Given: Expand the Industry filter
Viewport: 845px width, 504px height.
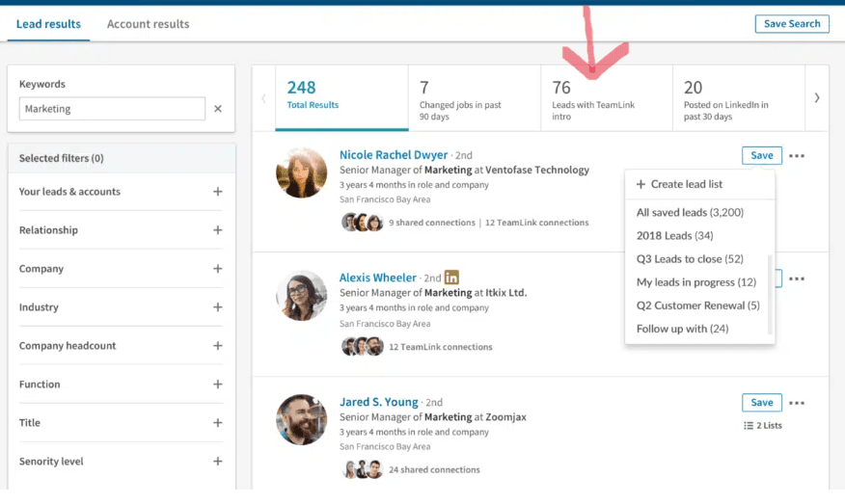Looking at the screenshot, I should [x=218, y=307].
